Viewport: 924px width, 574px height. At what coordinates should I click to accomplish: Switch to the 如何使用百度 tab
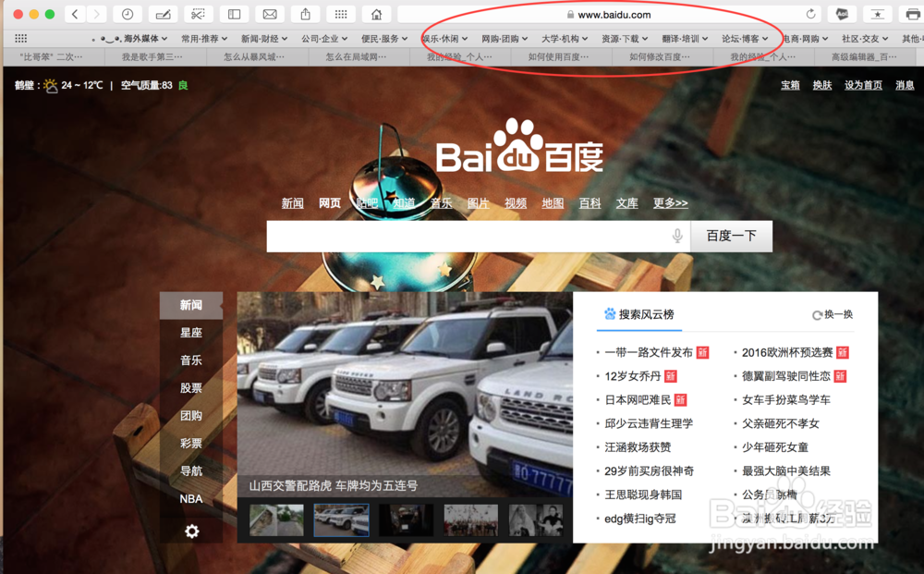click(x=561, y=56)
